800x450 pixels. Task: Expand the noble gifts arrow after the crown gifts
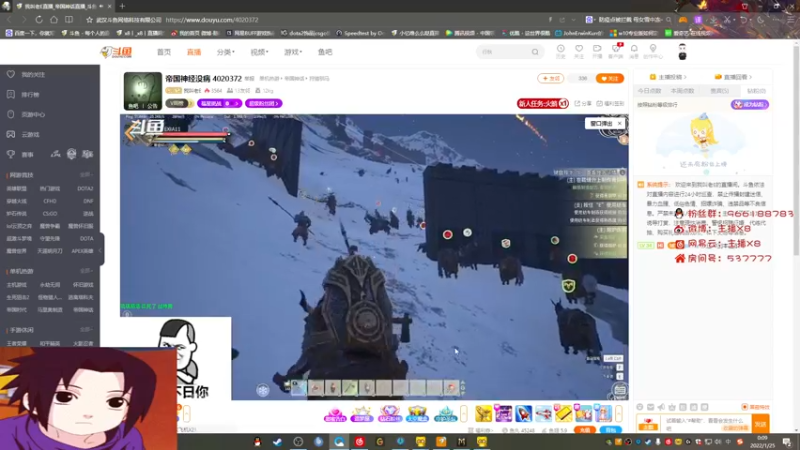click(463, 414)
